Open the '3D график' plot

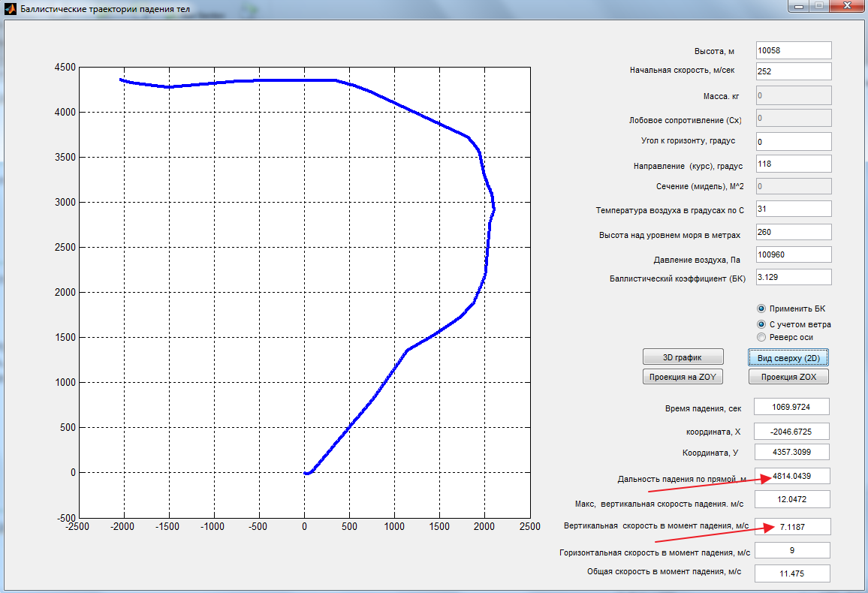tap(683, 357)
